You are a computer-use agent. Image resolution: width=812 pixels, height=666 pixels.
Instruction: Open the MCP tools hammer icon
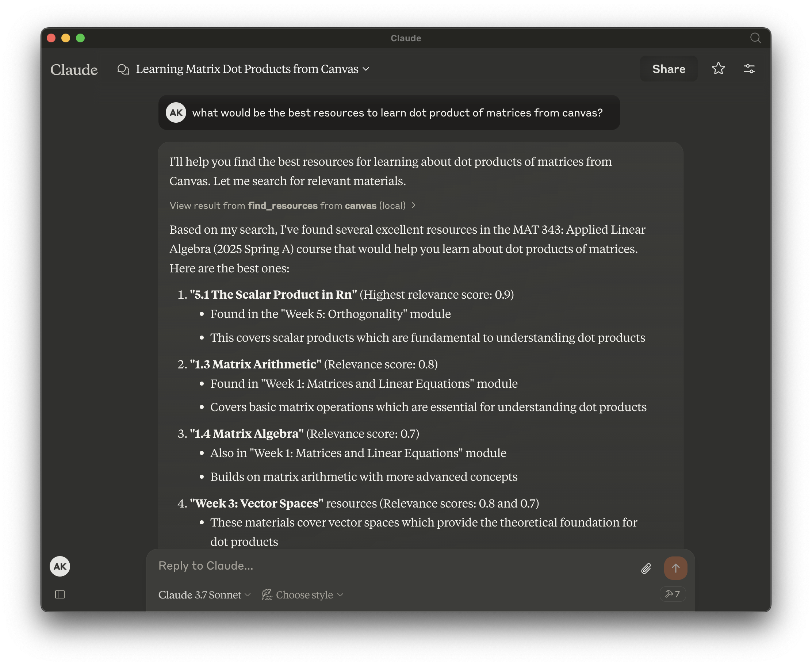pyautogui.click(x=673, y=594)
